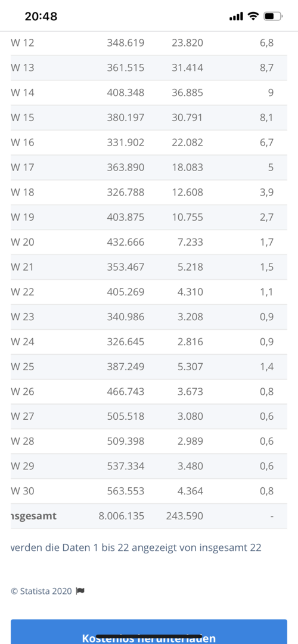
Task: Click the blue Kostenlos herunterladen button
Action: pyautogui.click(x=149, y=631)
